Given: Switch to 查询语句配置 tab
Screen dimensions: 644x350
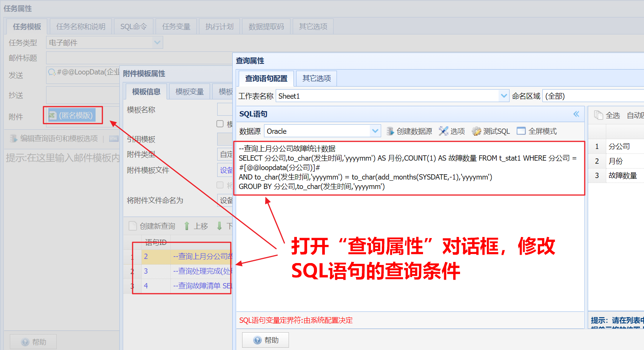Looking at the screenshot, I should [x=266, y=78].
